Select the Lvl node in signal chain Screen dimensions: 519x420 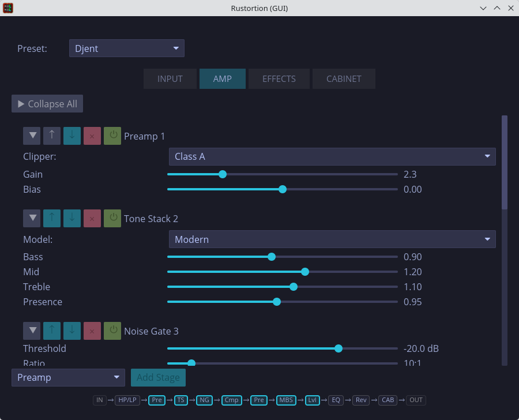pos(312,400)
